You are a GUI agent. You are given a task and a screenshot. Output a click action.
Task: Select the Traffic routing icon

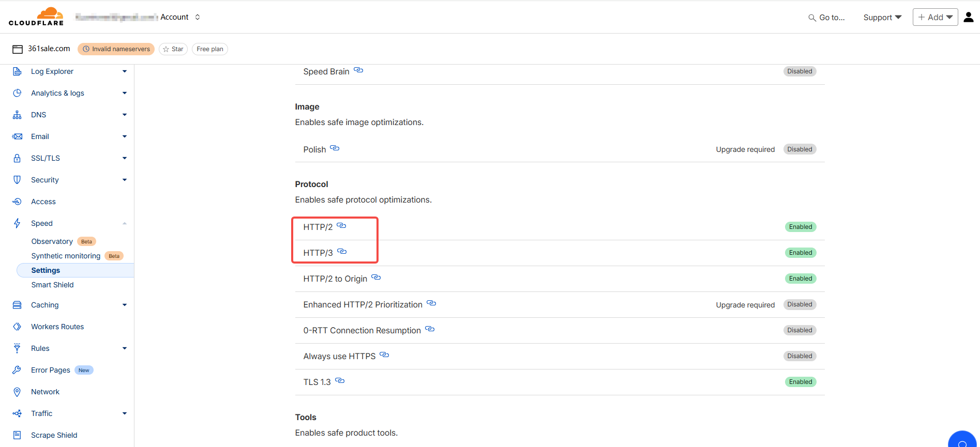(x=17, y=413)
